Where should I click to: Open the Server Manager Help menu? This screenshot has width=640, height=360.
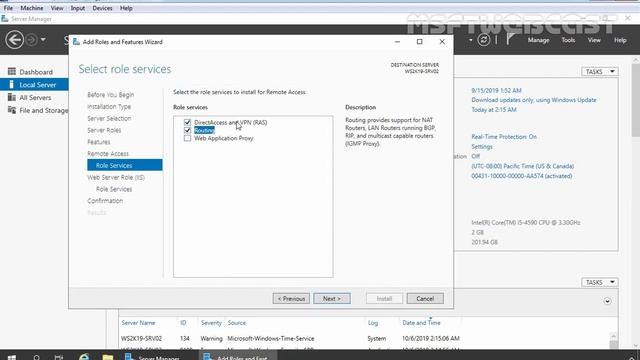(620, 40)
